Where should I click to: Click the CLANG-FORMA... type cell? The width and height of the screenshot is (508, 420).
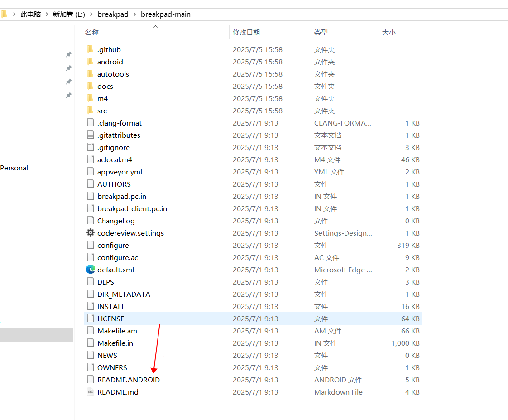pyautogui.click(x=342, y=123)
